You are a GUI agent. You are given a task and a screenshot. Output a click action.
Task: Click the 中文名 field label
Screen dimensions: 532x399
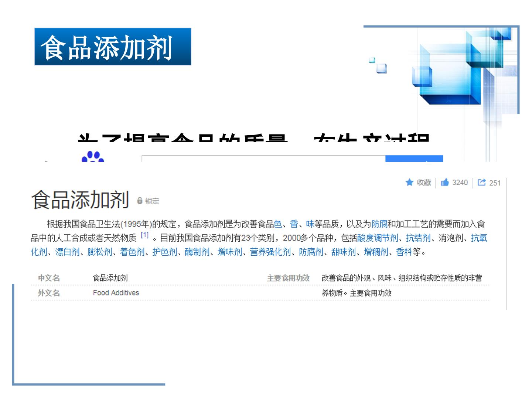coord(49,278)
